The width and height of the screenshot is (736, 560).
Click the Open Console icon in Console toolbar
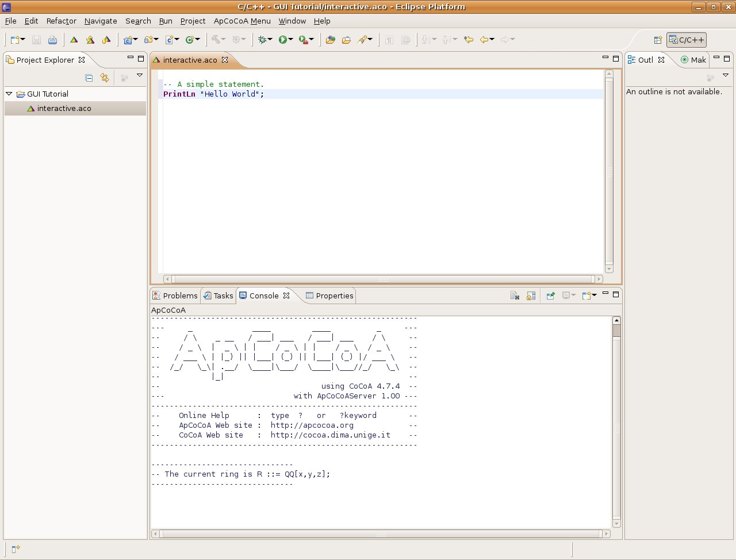pyautogui.click(x=586, y=296)
